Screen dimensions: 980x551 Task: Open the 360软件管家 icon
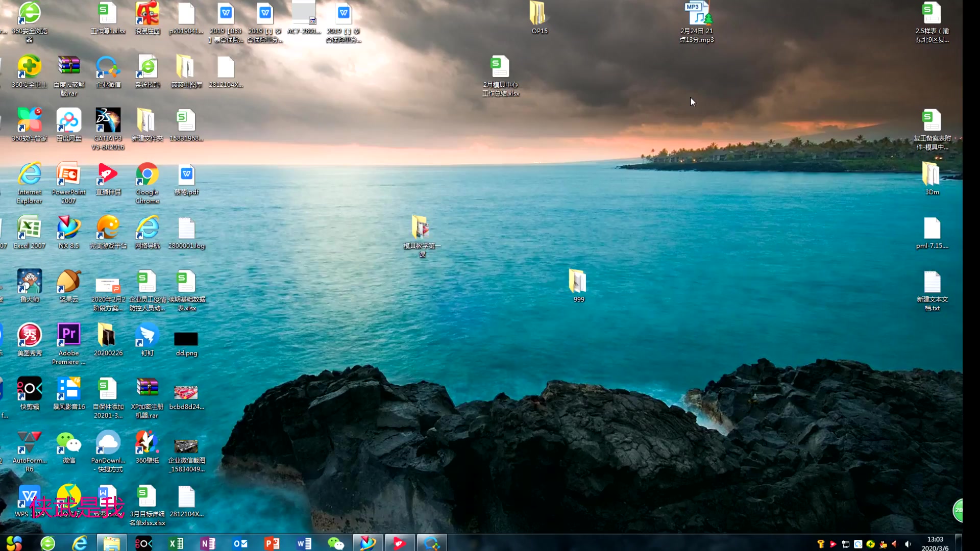[x=30, y=125]
